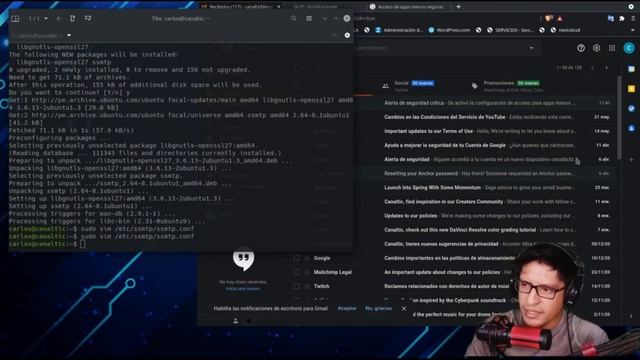The image size is (640, 360).
Task: Click Hangouts contacts person icon at bottom
Action: click(236, 321)
